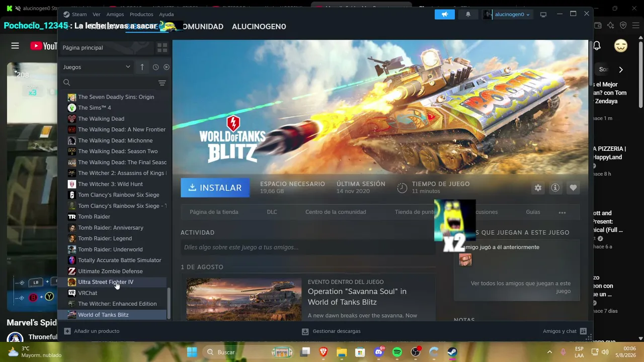Open the more options ellipsis in game links

(562, 212)
